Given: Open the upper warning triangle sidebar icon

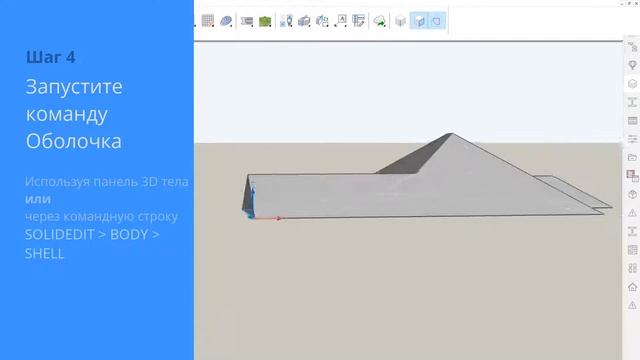Looking at the screenshot, I should click(x=632, y=213).
